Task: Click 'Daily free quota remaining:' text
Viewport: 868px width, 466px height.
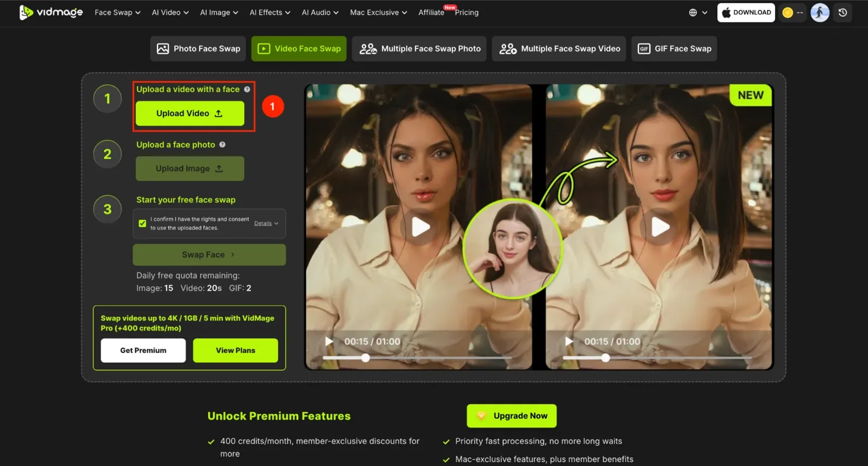Action: [x=188, y=276]
